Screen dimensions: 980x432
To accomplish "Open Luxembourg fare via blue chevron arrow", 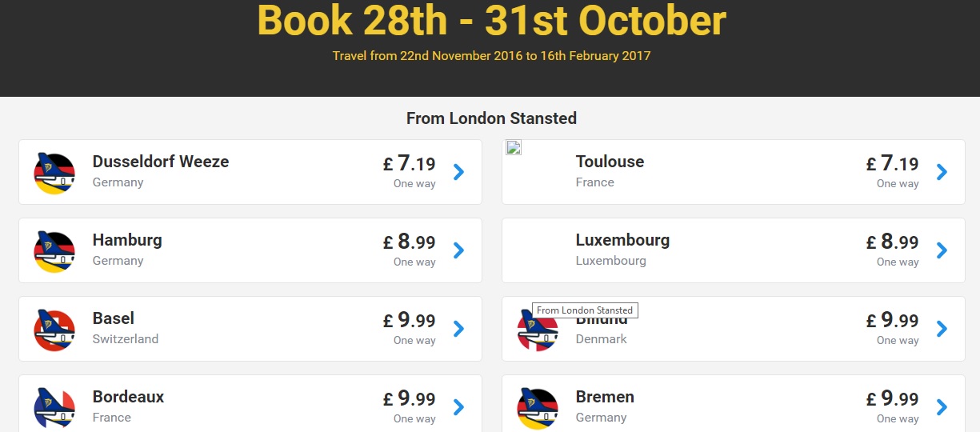I will point(942,250).
